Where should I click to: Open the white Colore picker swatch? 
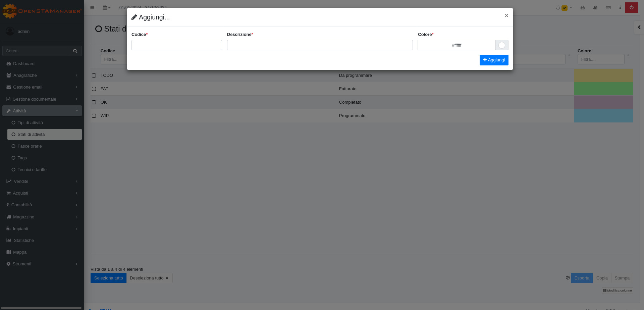pyautogui.click(x=501, y=45)
